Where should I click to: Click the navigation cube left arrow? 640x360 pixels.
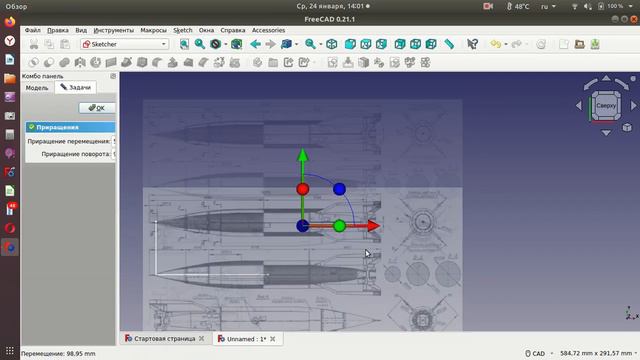click(x=579, y=105)
